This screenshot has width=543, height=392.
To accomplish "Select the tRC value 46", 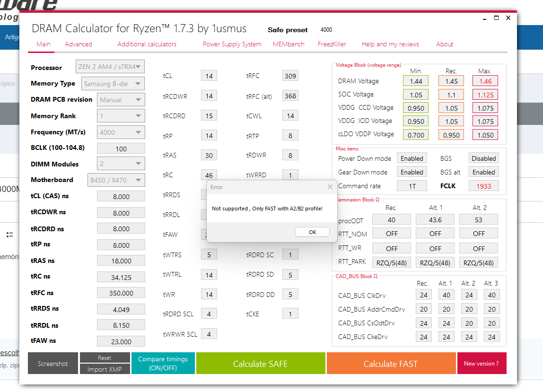I will pyautogui.click(x=209, y=175).
